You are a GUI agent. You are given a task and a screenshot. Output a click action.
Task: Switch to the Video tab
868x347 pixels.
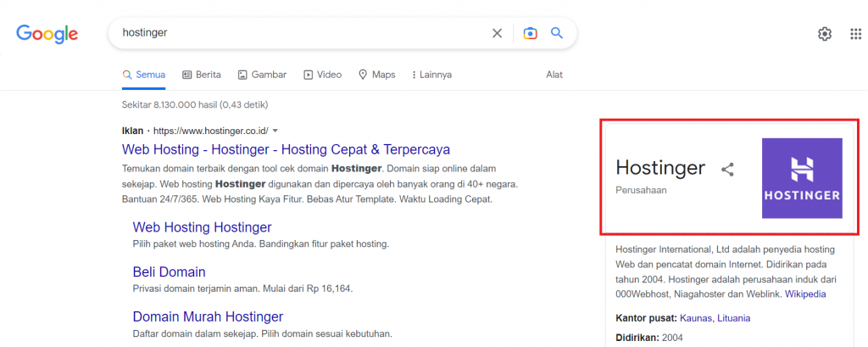[x=322, y=75]
